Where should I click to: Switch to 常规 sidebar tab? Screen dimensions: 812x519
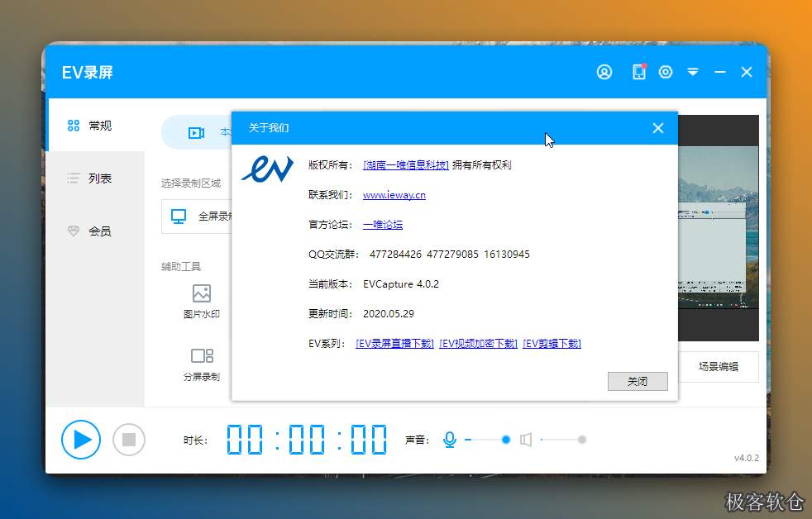pyautogui.click(x=95, y=126)
